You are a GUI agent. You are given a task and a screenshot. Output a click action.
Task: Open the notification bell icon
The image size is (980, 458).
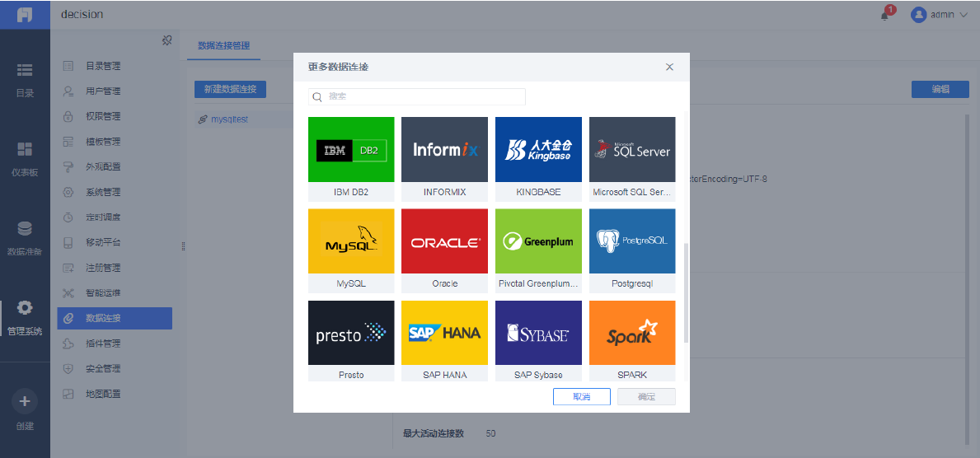click(885, 15)
